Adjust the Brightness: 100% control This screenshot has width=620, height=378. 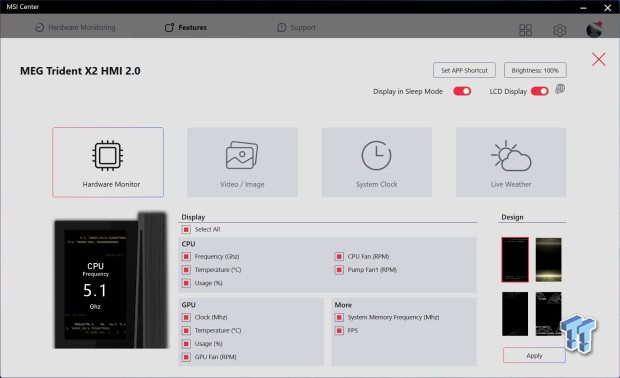[x=535, y=70]
